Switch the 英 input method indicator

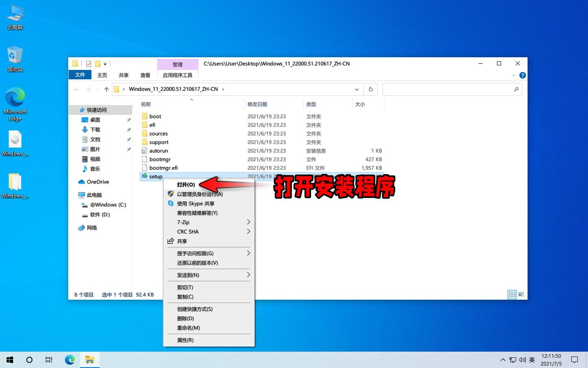(532, 360)
